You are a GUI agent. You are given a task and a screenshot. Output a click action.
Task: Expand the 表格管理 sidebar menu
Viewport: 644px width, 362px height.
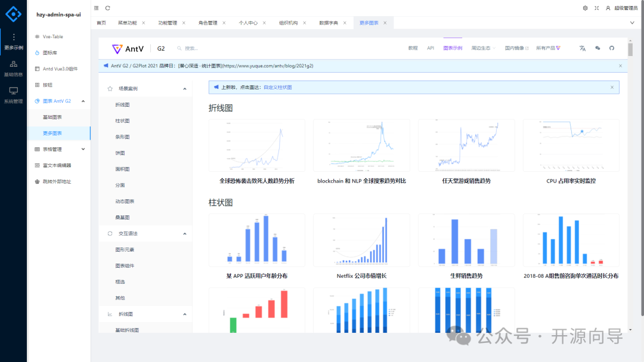pyautogui.click(x=83, y=149)
